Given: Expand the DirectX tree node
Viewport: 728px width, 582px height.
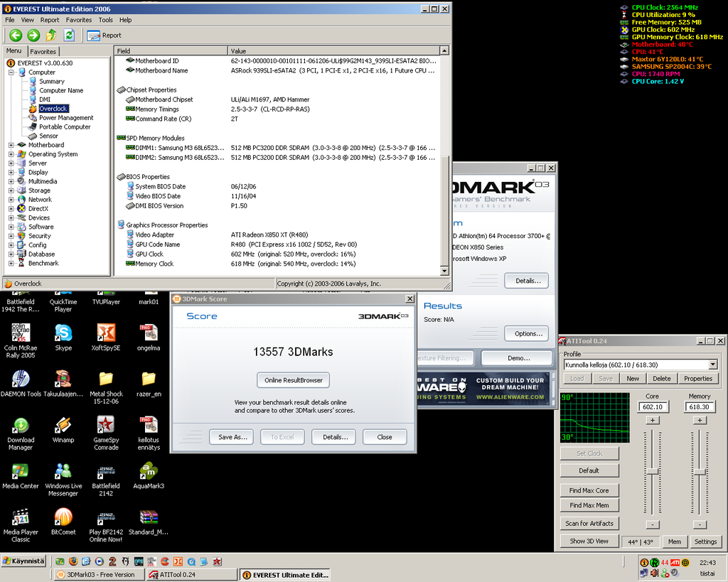Looking at the screenshot, I should coord(11,209).
